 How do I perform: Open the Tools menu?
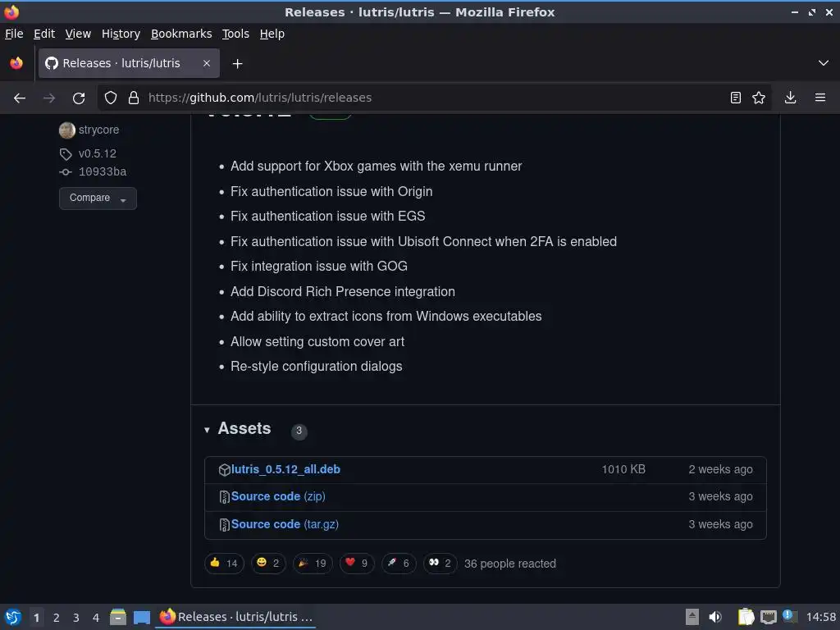pyautogui.click(x=235, y=34)
